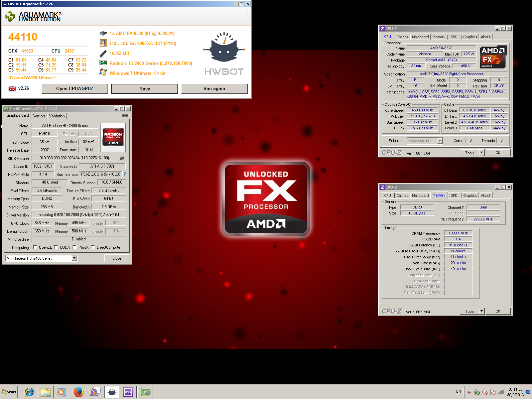Open SPD tab in upper CPU-Z window
Viewport: 532px width, 399px height.
[x=454, y=37]
